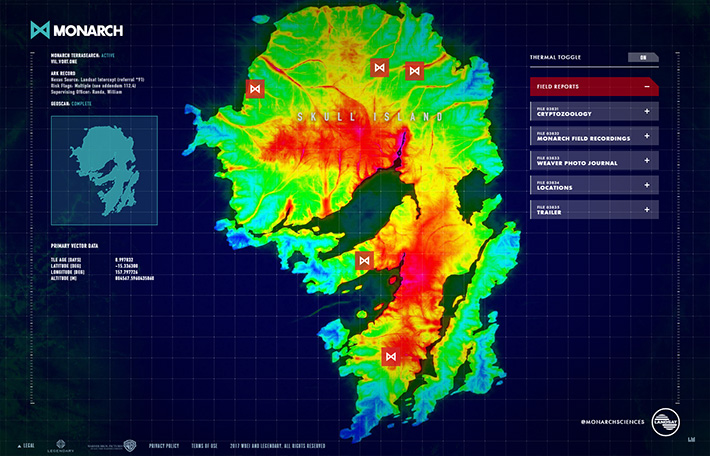Expand the Locations file
The width and height of the screenshot is (710, 456).
594,185
